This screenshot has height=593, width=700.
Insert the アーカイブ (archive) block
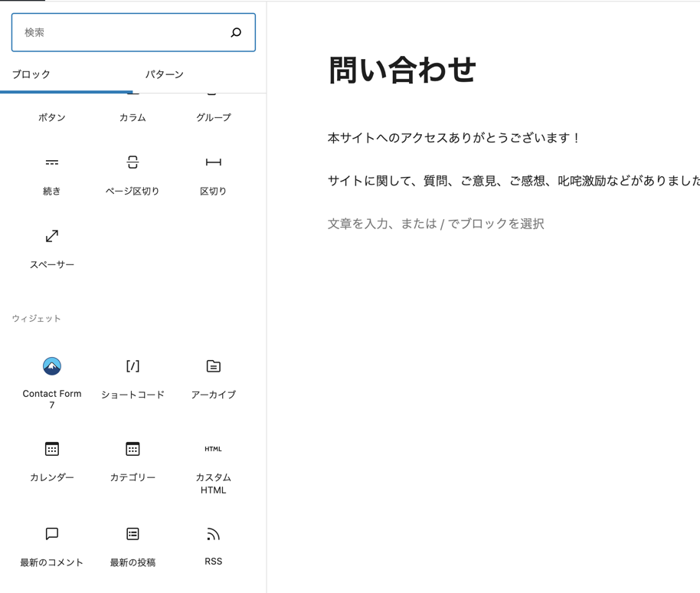[x=213, y=378]
